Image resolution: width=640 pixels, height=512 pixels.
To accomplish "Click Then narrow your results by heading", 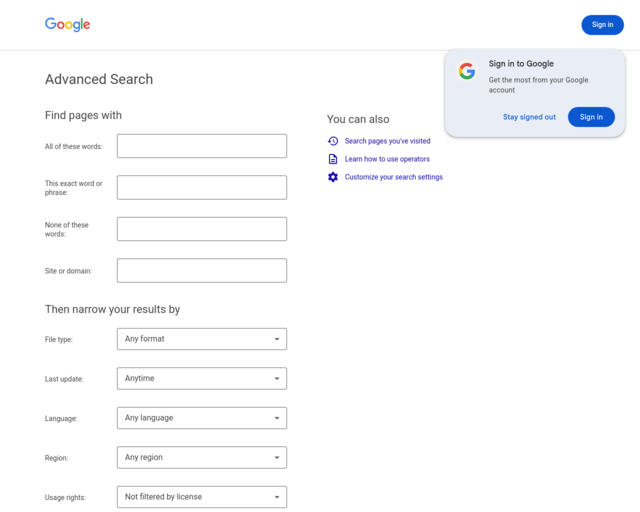I will [x=112, y=309].
